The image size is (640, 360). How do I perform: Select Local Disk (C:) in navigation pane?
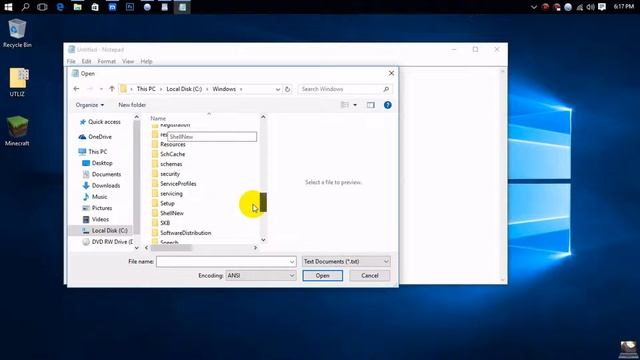point(105,231)
